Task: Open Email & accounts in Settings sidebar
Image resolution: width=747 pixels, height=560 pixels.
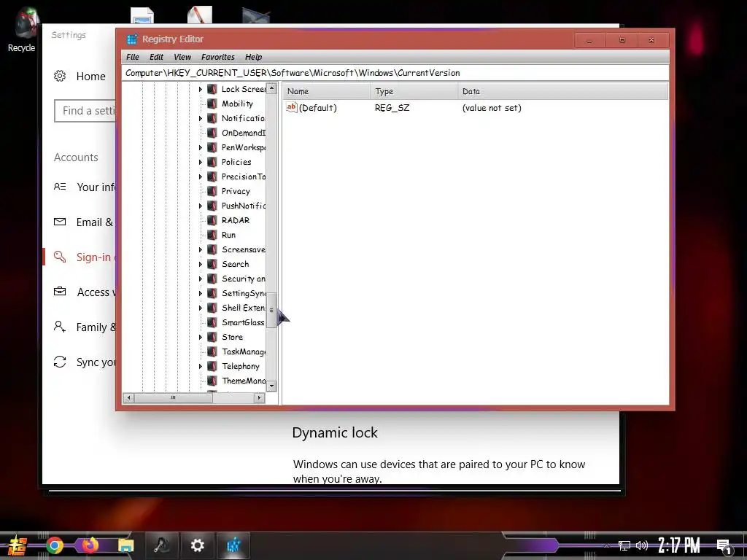Action: tap(85, 222)
